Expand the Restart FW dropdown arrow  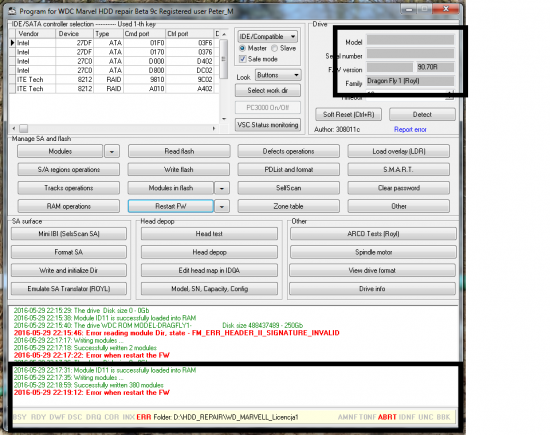click(x=222, y=207)
